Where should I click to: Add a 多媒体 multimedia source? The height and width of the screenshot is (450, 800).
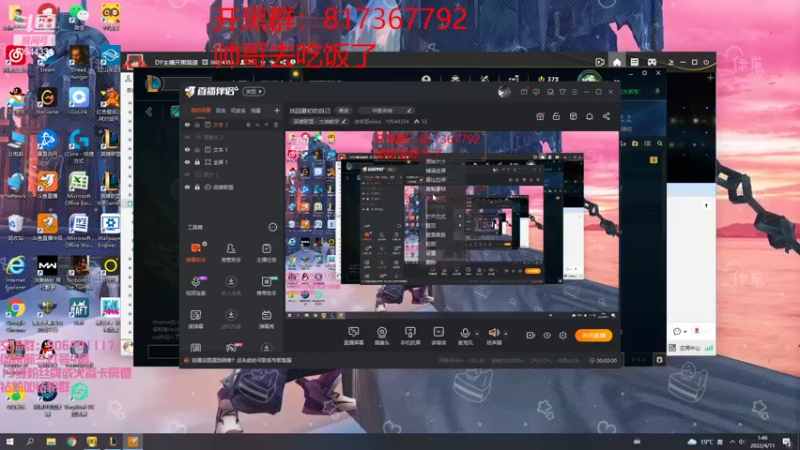click(x=439, y=336)
